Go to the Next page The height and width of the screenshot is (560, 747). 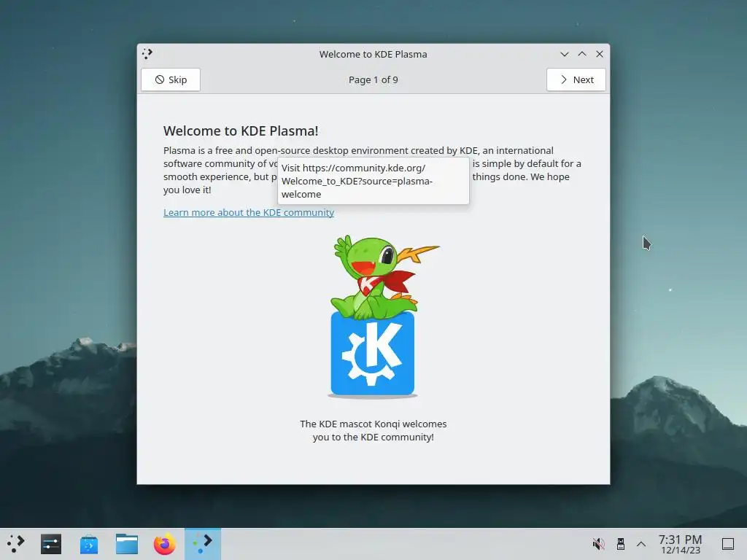(x=576, y=79)
